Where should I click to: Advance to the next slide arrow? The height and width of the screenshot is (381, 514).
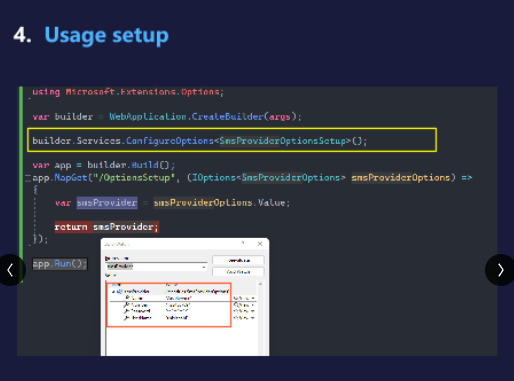pos(500,270)
